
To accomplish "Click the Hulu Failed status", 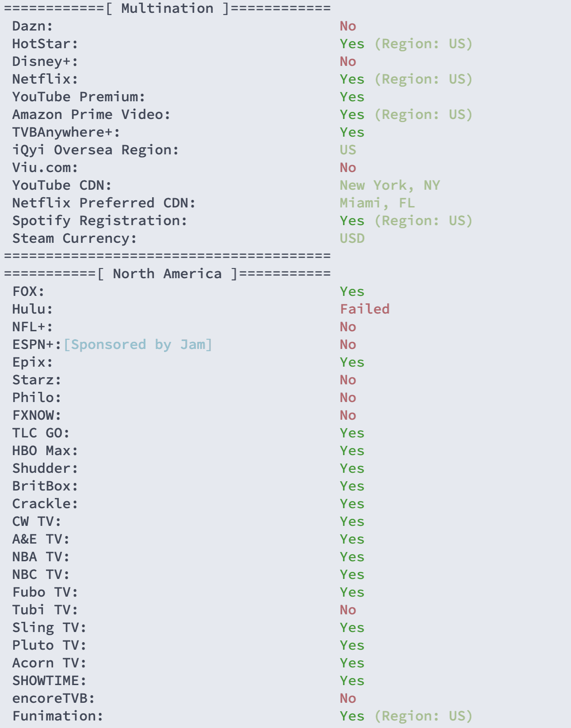I will (x=365, y=309).
